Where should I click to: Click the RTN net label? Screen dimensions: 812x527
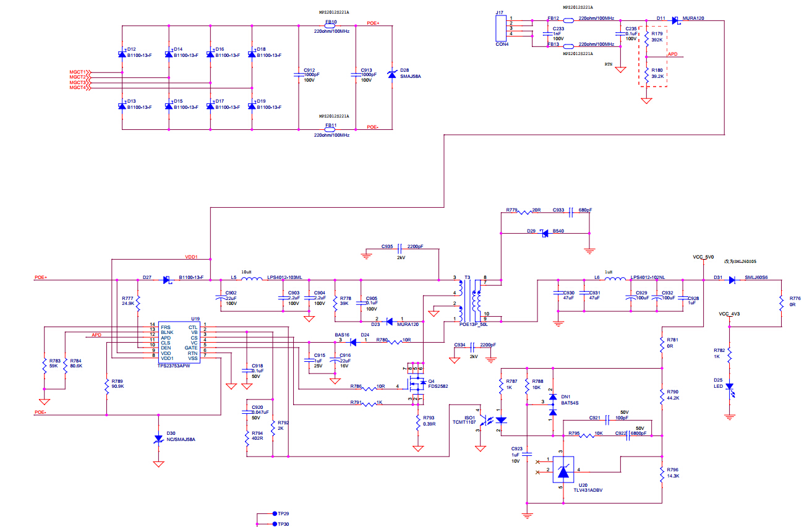tap(609, 64)
